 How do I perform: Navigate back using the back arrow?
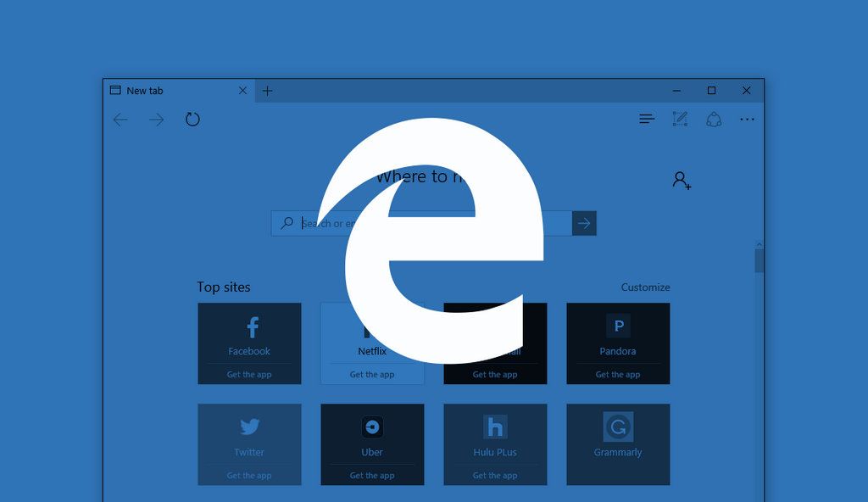(x=120, y=120)
